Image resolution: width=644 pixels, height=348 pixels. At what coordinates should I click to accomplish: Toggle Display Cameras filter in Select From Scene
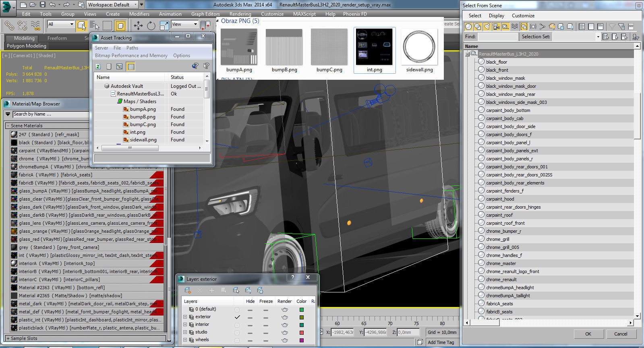pyautogui.click(x=496, y=27)
